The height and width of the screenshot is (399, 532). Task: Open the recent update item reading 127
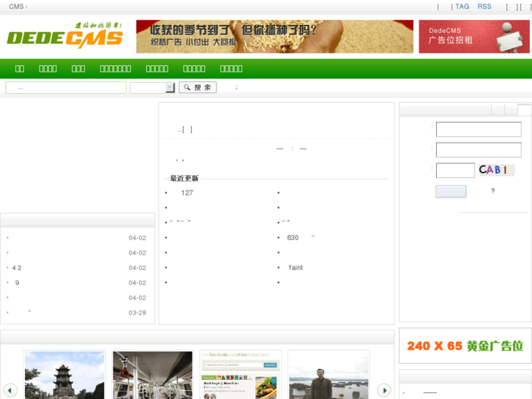click(x=187, y=193)
